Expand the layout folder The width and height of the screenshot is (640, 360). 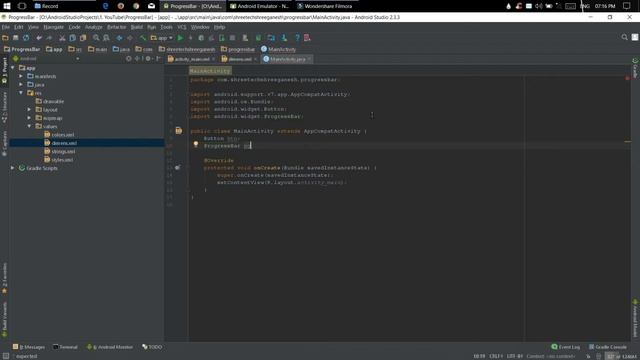[x=29, y=110]
